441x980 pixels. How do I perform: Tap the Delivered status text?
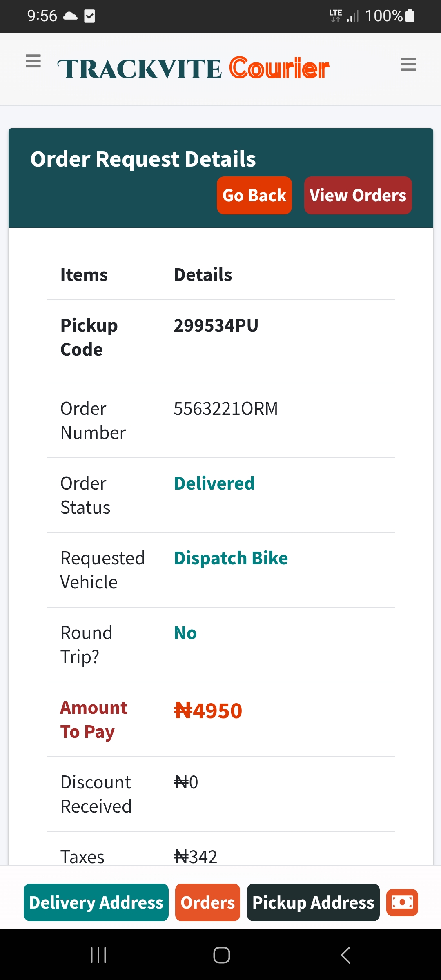click(x=214, y=483)
